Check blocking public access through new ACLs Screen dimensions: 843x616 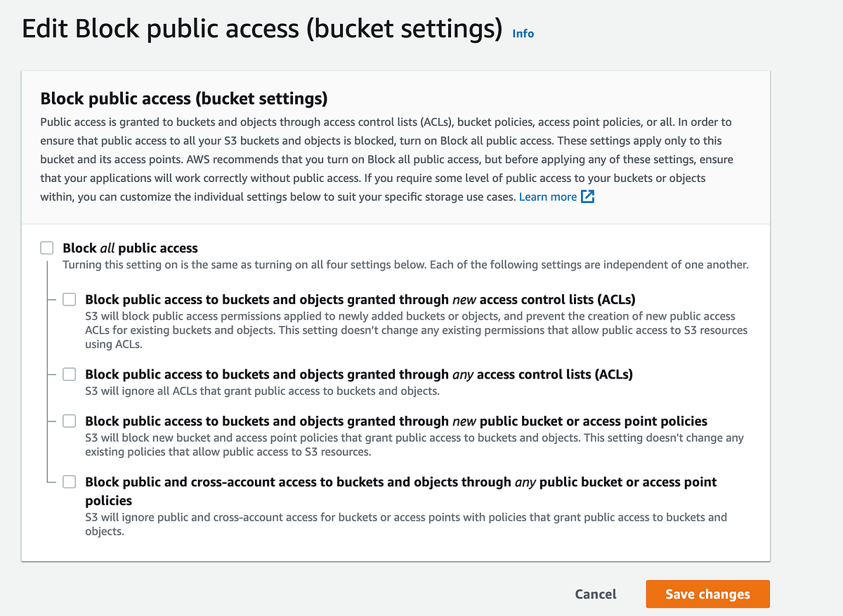coord(69,299)
